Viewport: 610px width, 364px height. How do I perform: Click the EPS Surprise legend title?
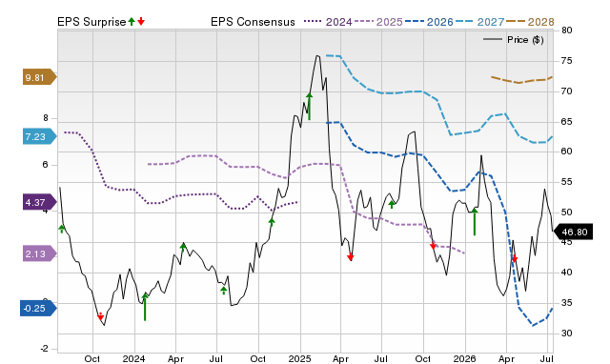pyautogui.click(x=91, y=22)
